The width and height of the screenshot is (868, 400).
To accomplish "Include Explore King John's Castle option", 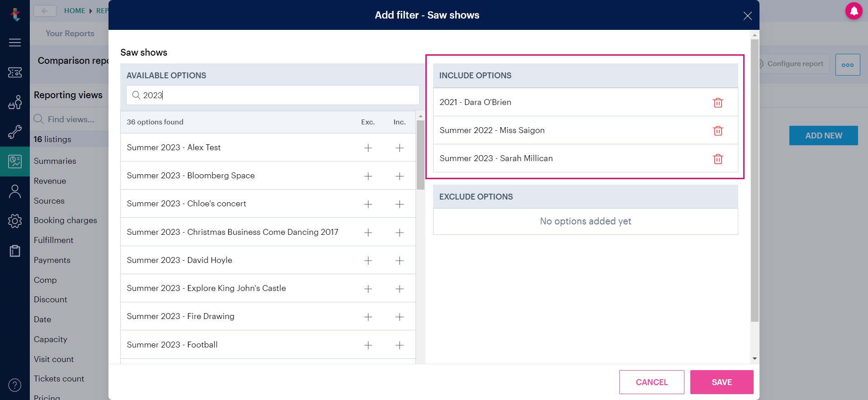I will pyautogui.click(x=400, y=289).
